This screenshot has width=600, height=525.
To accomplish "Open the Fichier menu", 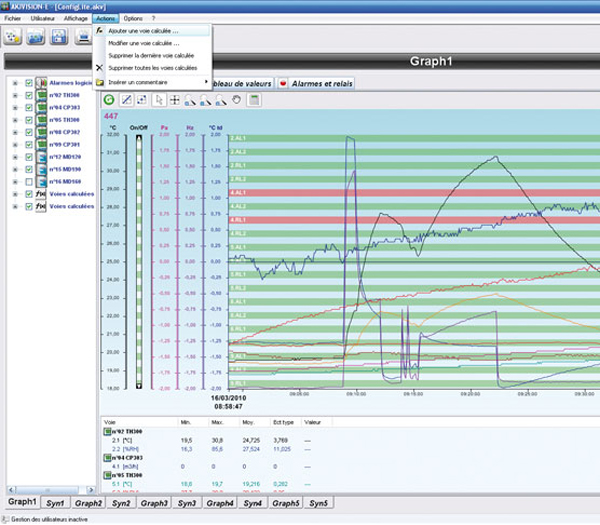I will coord(13,18).
